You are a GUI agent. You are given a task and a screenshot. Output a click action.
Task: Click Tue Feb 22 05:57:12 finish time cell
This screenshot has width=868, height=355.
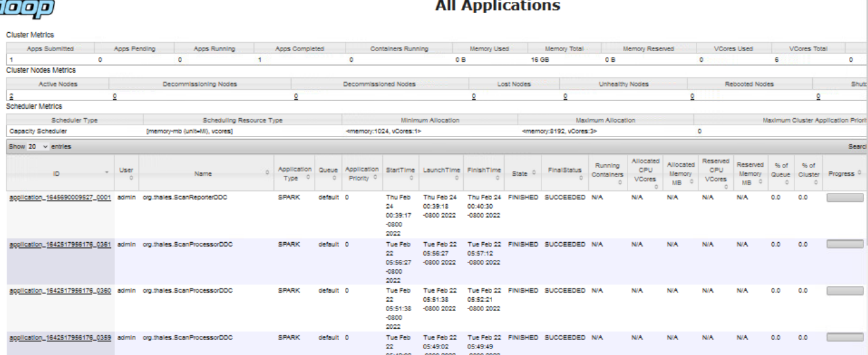[x=484, y=253]
